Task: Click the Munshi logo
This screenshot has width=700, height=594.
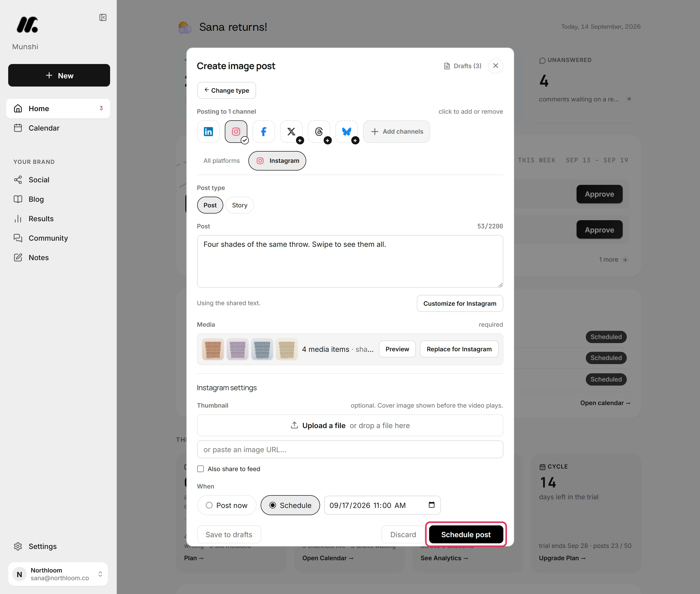Action: [27, 25]
